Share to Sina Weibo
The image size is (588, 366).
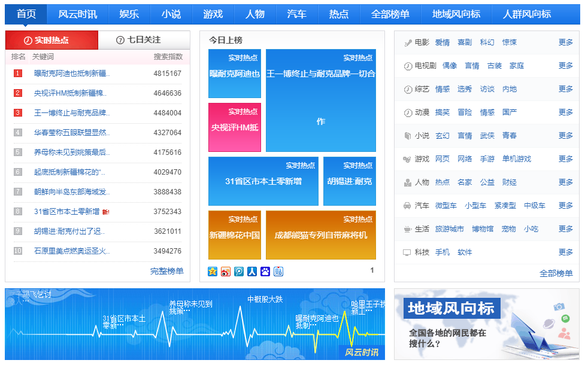226,272
